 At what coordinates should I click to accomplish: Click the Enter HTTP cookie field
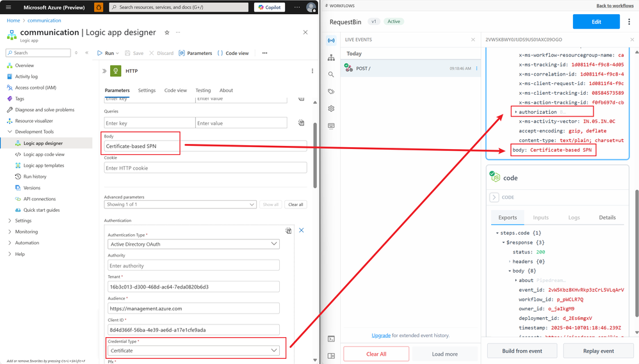(x=206, y=168)
